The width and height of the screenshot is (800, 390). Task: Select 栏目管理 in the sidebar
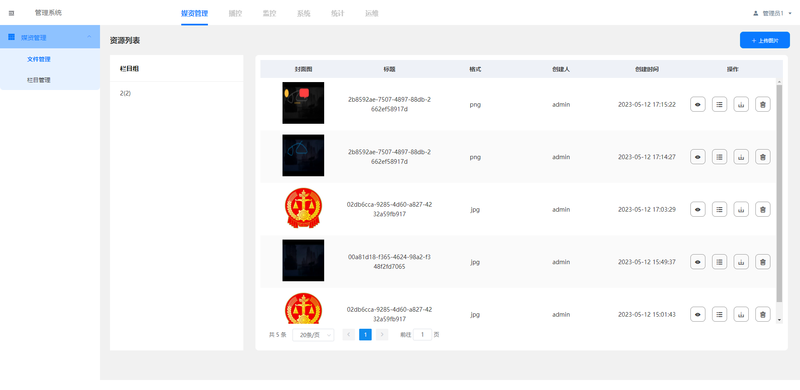[x=39, y=80]
